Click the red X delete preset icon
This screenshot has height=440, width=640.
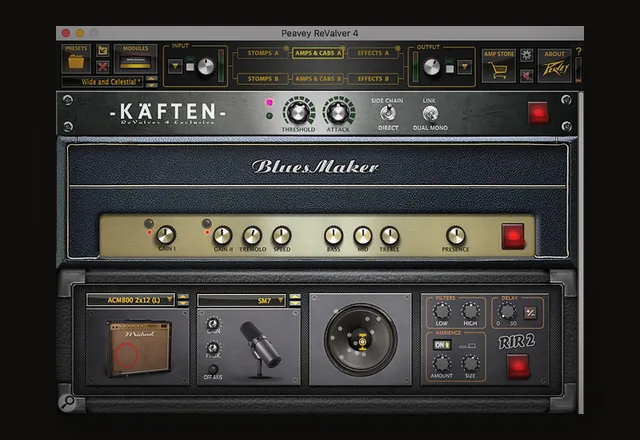point(102,67)
